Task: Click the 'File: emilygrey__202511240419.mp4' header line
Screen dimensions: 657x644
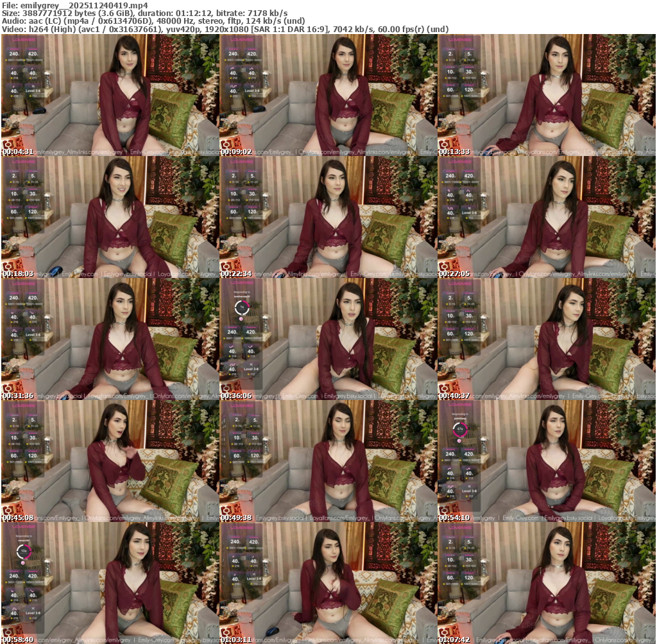Action: click(75, 6)
